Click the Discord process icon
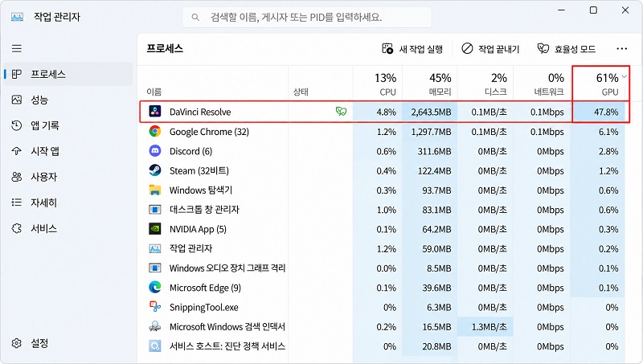The height and width of the screenshot is (364, 643). pyautogui.click(x=155, y=151)
